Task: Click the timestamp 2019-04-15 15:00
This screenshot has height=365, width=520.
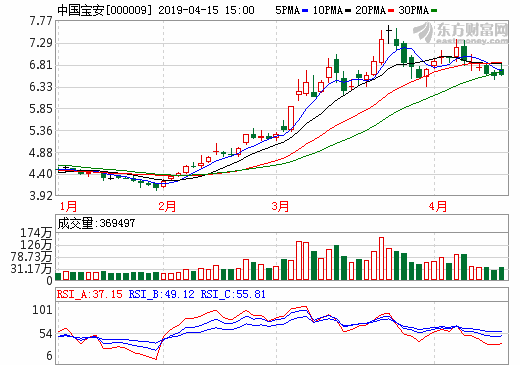Action: (206, 10)
